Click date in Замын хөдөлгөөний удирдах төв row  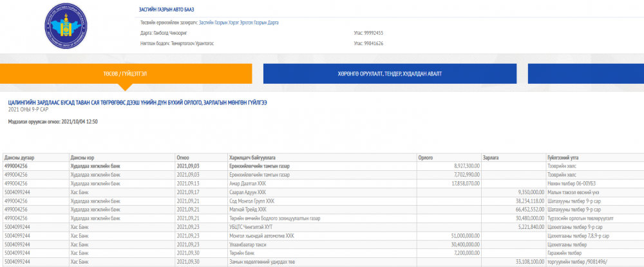pyautogui.click(x=188, y=262)
